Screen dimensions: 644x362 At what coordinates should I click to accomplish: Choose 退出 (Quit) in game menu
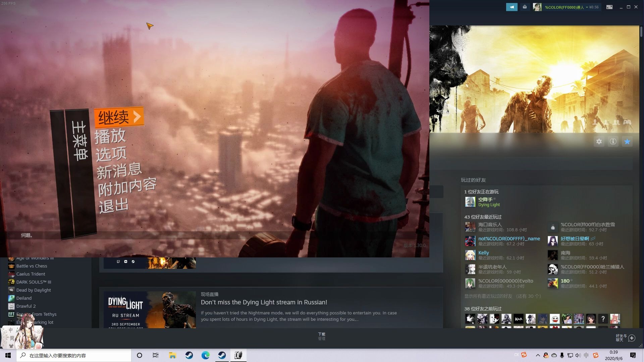click(x=114, y=205)
